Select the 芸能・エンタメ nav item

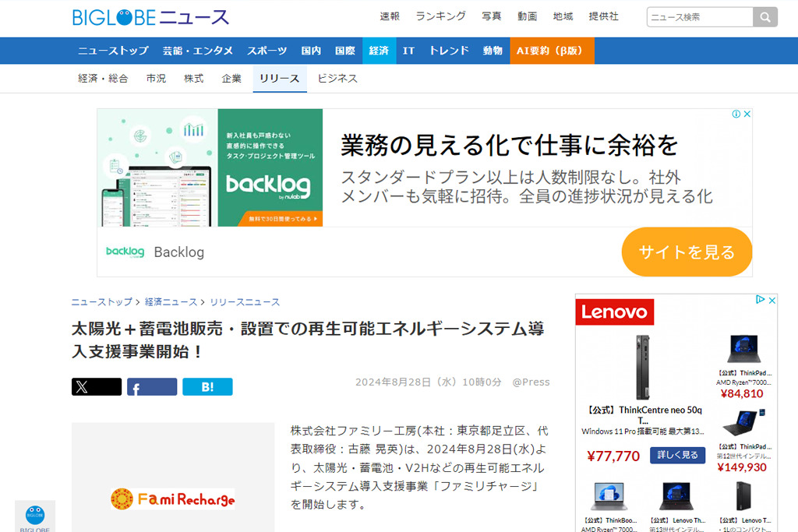tap(197, 51)
